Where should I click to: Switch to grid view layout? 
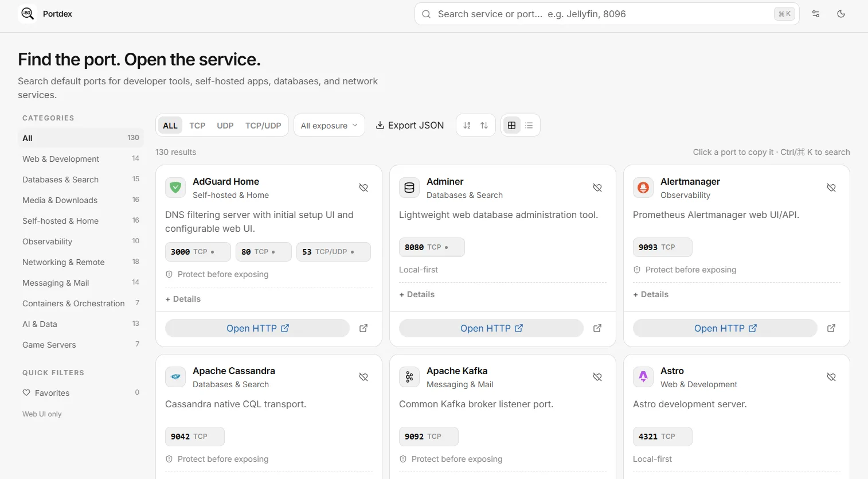[x=512, y=125]
